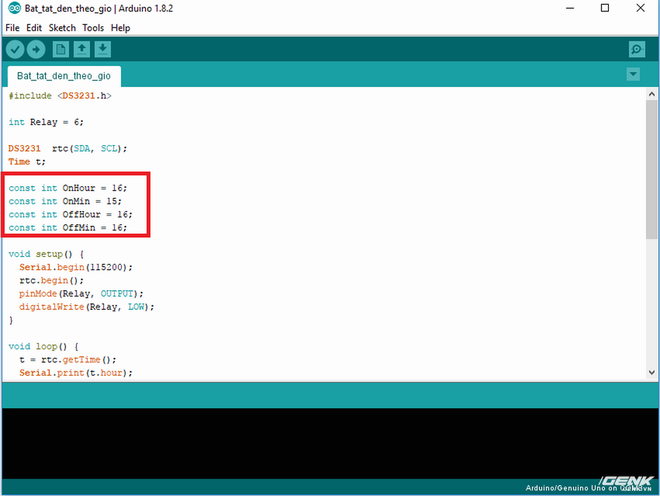Open an existing sketch with up-arrow icon
This screenshot has width=660, height=496.
pos(82,50)
